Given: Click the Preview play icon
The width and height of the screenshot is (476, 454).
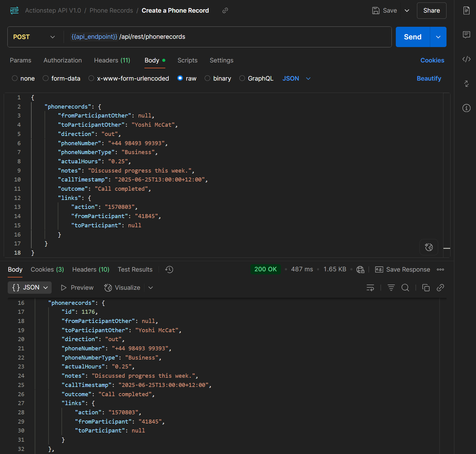Looking at the screenshot, I should [x=64, y=288].
